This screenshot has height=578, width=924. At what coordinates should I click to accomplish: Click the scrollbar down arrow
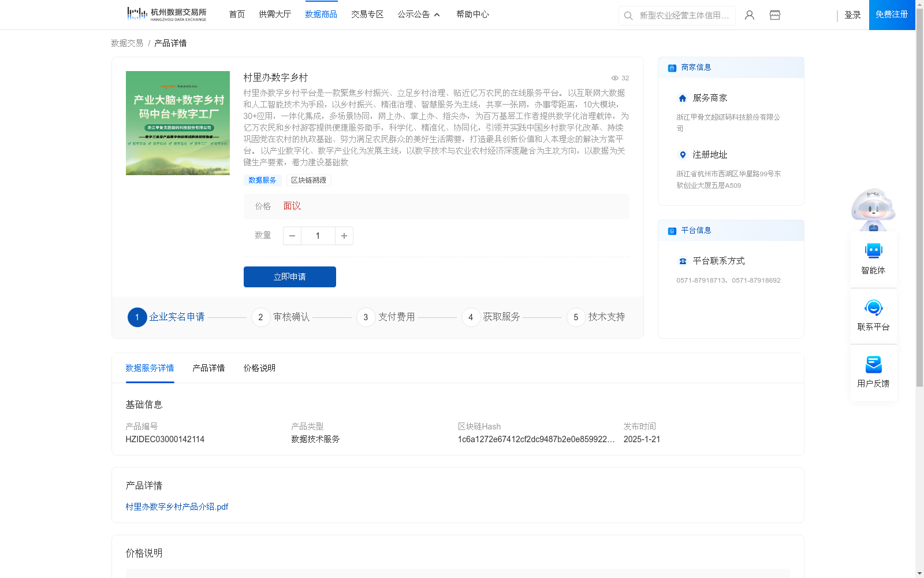coord(919,574)
